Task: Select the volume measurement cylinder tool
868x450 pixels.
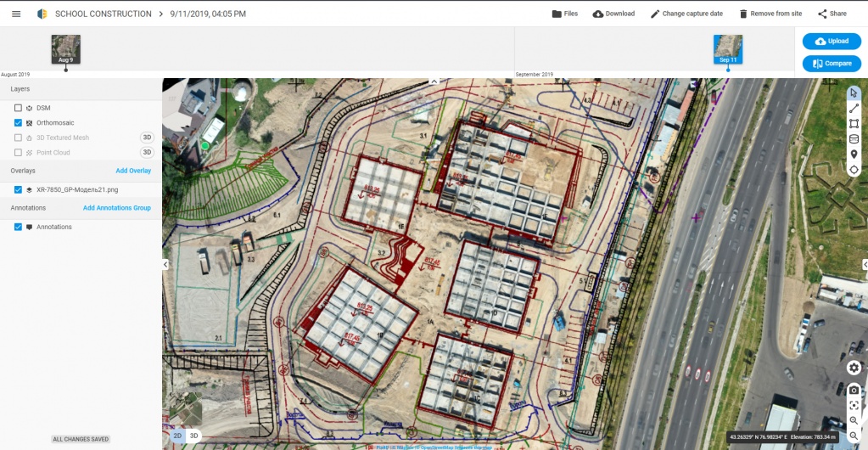Action: [854, 138]
